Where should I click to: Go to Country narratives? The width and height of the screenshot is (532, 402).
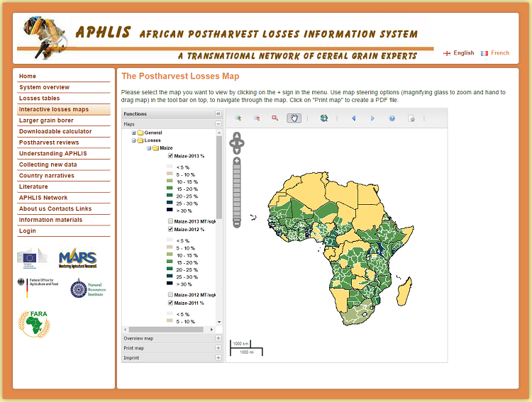[64, 176]
